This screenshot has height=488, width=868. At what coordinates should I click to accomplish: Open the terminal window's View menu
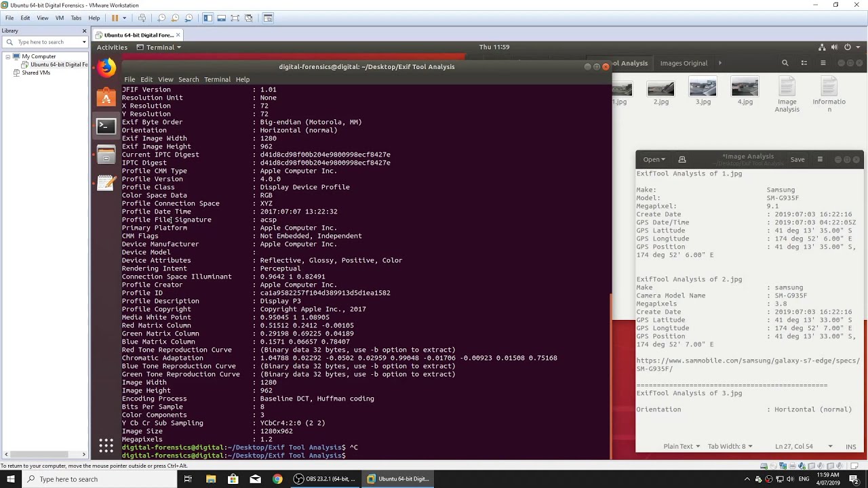pos(165,79)
